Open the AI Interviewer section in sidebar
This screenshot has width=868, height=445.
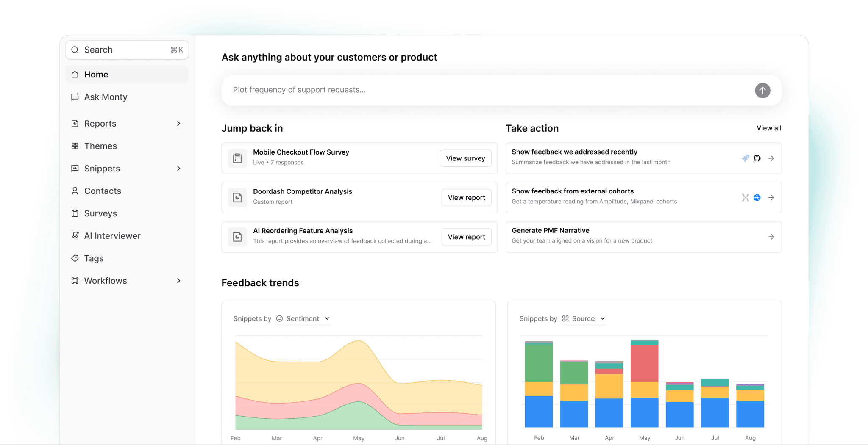(112, 235)
